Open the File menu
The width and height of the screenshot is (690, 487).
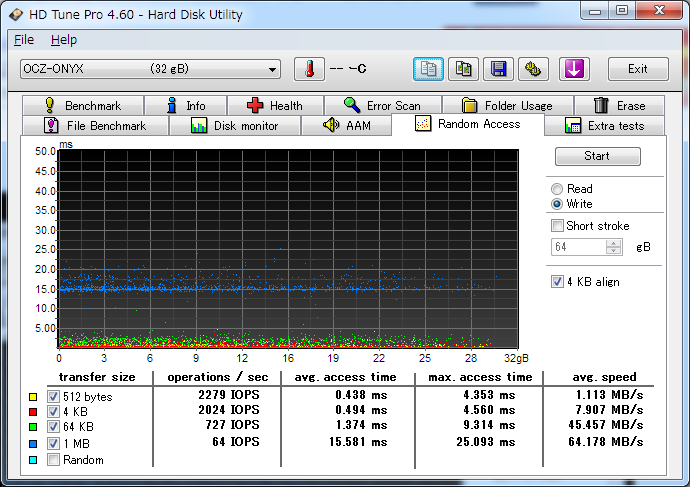click(24, 40)
